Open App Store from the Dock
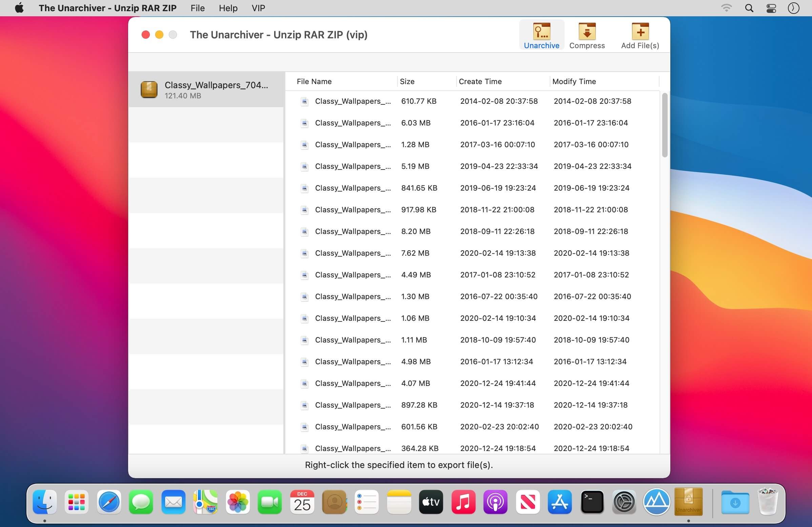812x527 pixels. click(x=560, y=502)
